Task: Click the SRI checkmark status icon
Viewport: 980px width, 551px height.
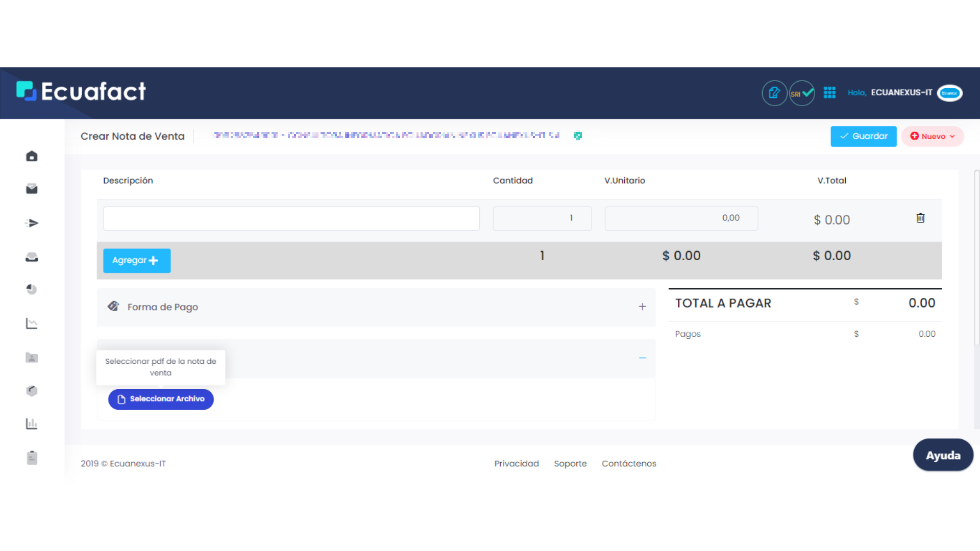Action: [802, 93]
